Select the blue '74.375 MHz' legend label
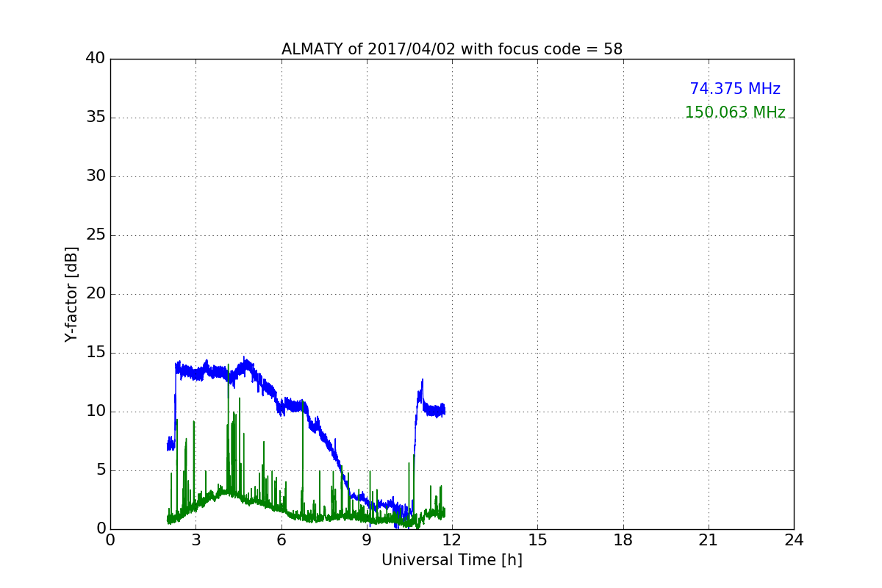Screen dimensions: 882x588 (735, 89)
